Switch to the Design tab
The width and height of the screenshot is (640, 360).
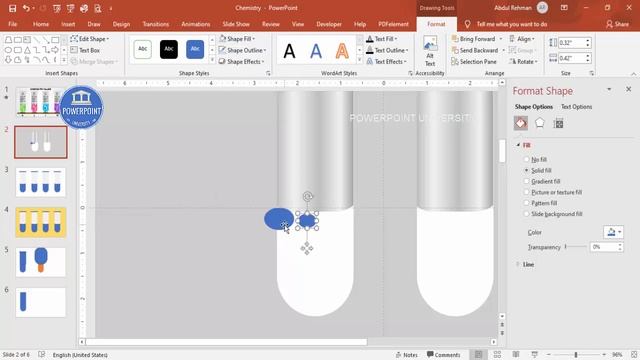coord(121,24)
